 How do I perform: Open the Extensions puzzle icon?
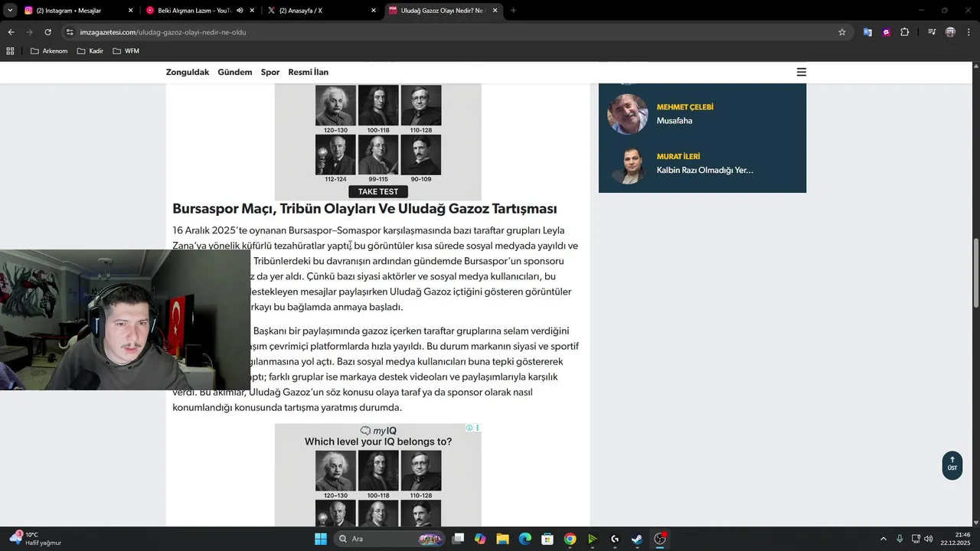pos(905,32)
